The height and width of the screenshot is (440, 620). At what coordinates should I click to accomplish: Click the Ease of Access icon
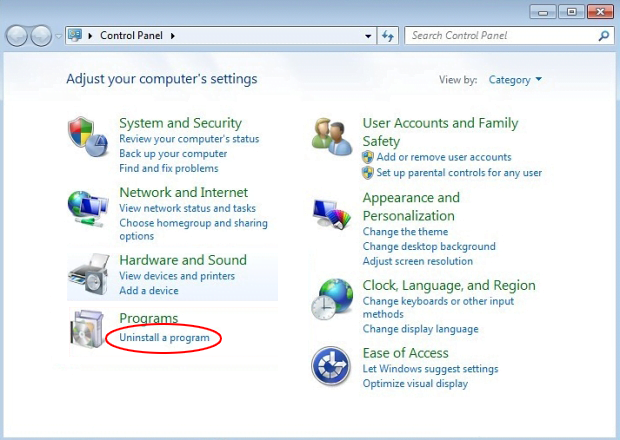point(331,366)
